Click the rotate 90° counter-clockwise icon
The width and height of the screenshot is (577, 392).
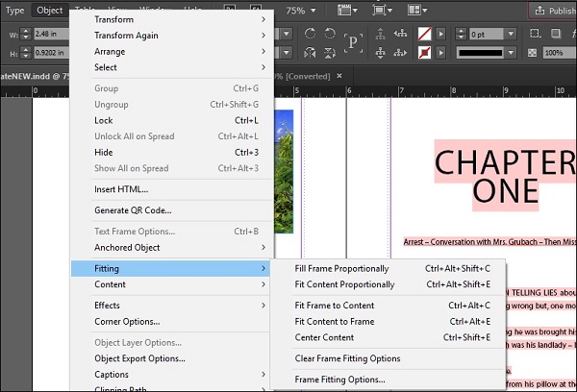coord(332,33)
